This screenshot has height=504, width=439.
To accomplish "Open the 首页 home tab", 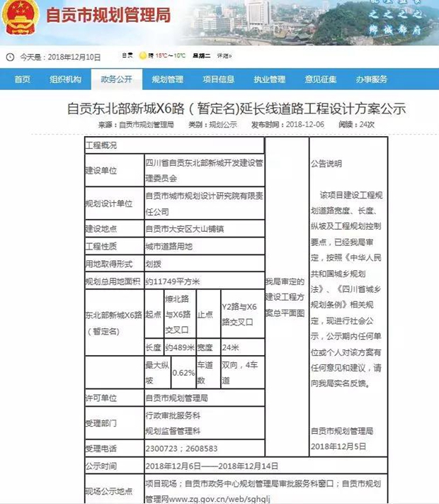I will 23,79.
